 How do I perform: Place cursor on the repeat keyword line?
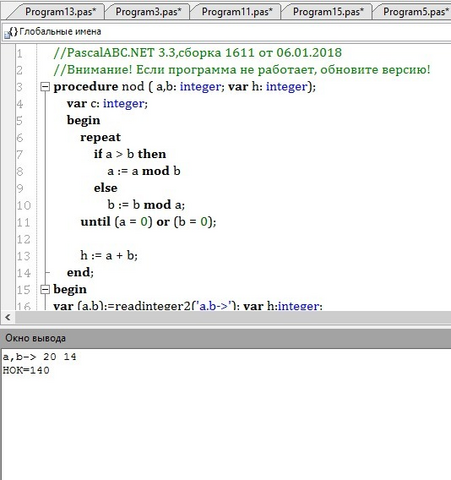coord(100,137)
